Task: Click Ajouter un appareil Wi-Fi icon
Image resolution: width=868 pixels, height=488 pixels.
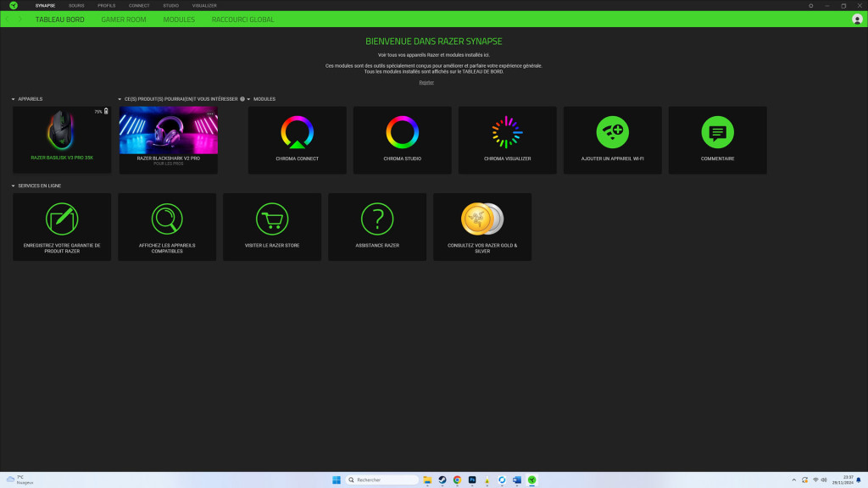Action: point(613,132)
